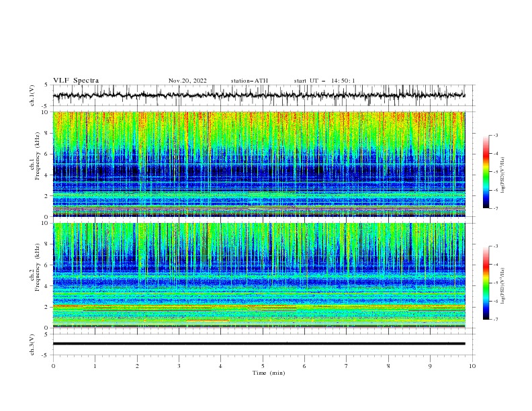Click the time axis tick label "2"

tap(137, 366)
